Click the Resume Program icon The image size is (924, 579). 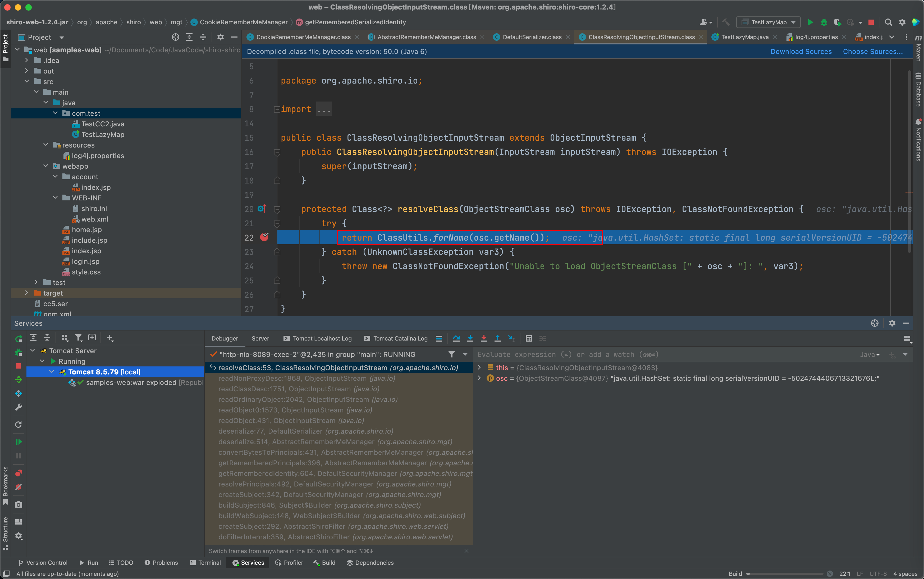pyautogui.click(x=19, y=442)
